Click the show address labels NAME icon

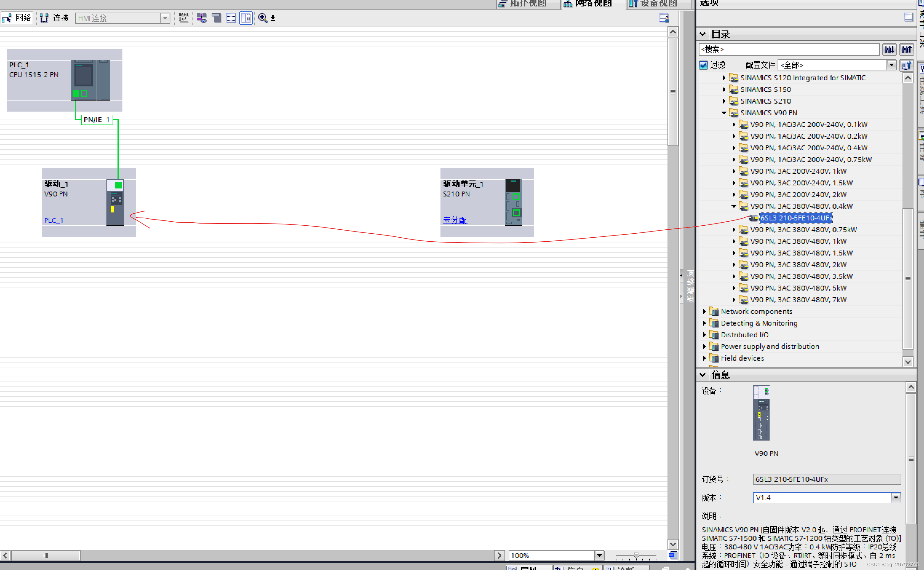[184, 18]
